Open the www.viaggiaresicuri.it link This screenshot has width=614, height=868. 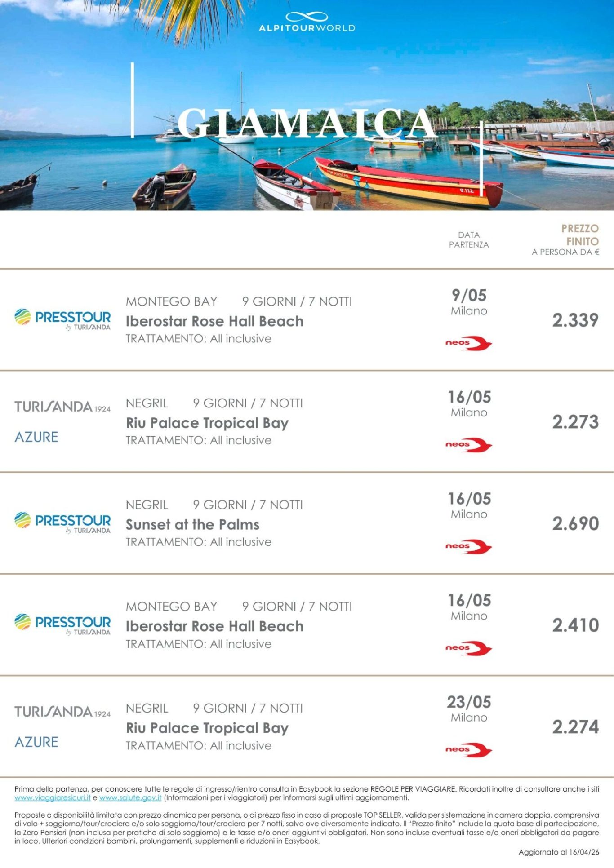[53, 798]
